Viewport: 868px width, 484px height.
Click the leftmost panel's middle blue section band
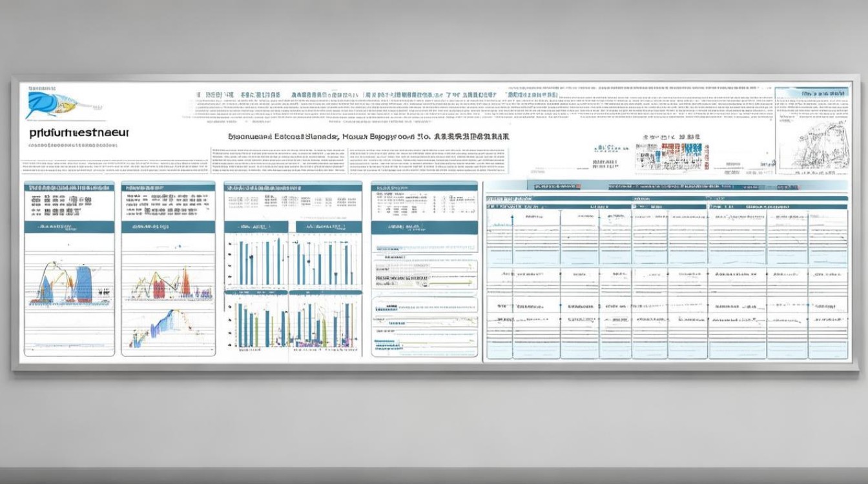pyautogui.click(x=69, y=227)
